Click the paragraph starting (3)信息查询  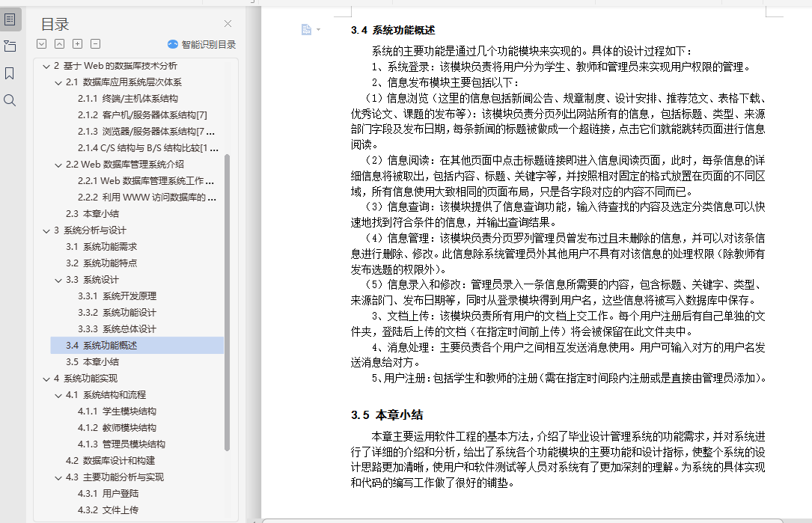point(558,215)
